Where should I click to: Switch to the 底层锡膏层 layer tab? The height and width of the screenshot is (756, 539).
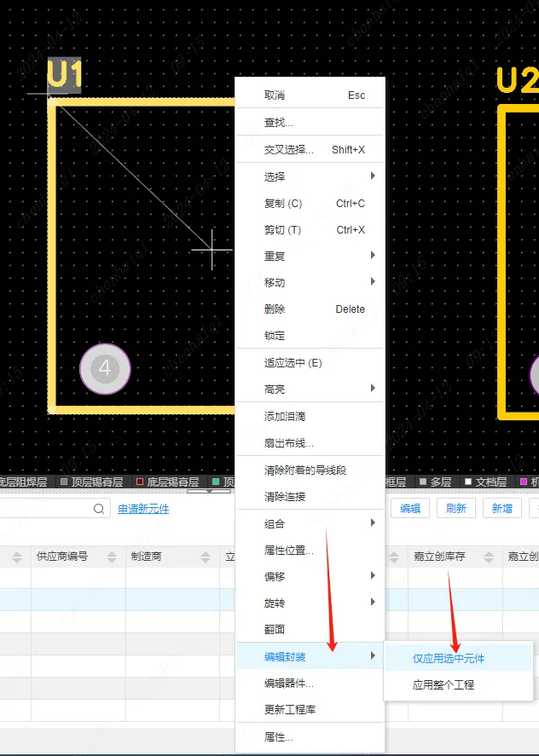tap(171, 482)
